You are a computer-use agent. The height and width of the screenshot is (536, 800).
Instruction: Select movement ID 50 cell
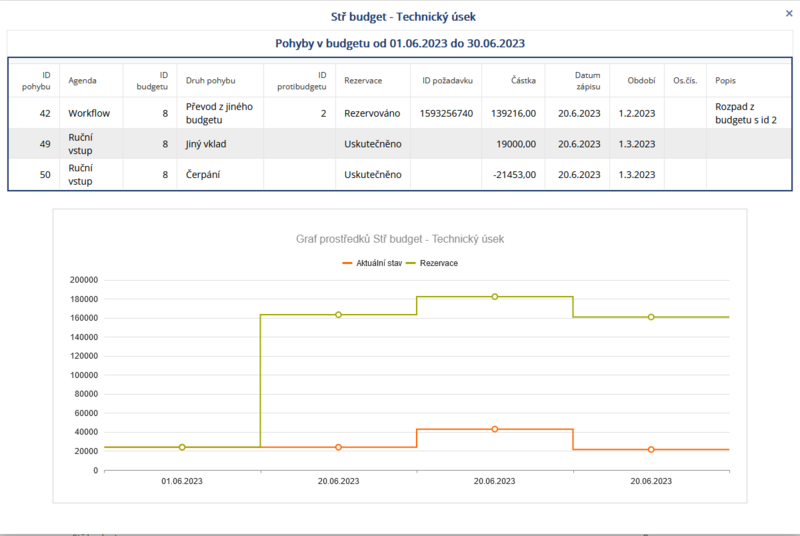click(45, 174)
